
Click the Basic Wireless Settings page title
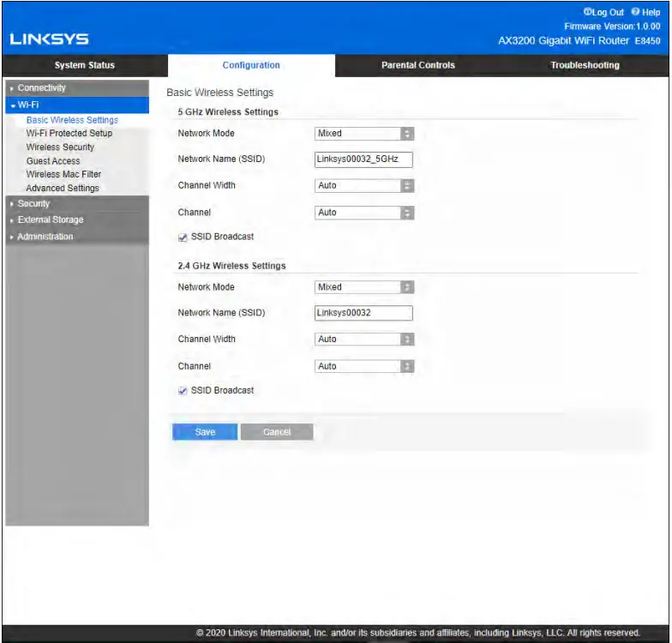(219, 93)
